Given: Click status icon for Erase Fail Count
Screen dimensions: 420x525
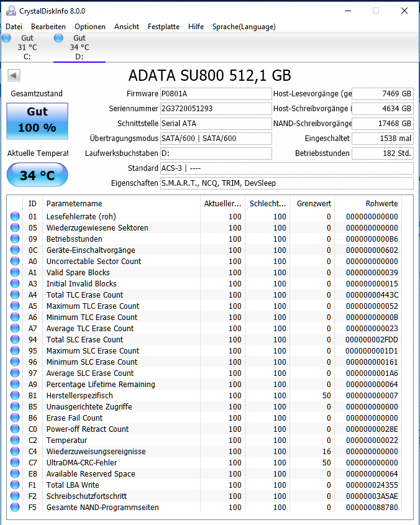Looking at the screenshot, I should (15, 418).
